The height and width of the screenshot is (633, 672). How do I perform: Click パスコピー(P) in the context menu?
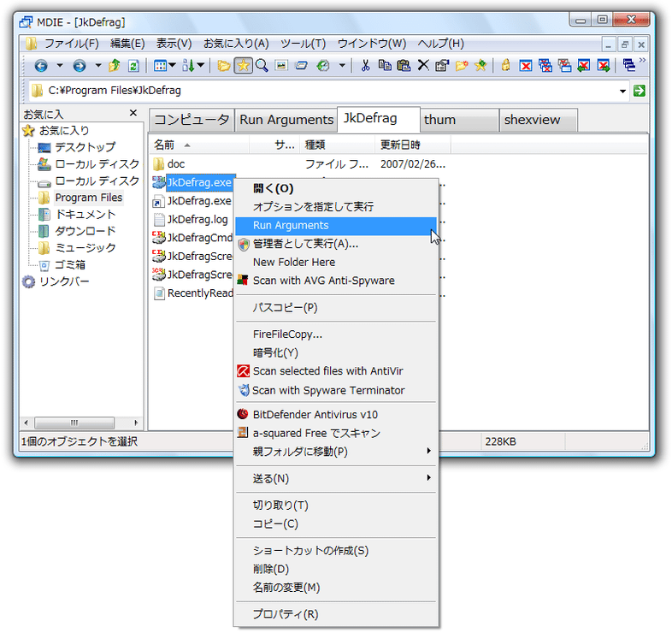click(336, 308)
